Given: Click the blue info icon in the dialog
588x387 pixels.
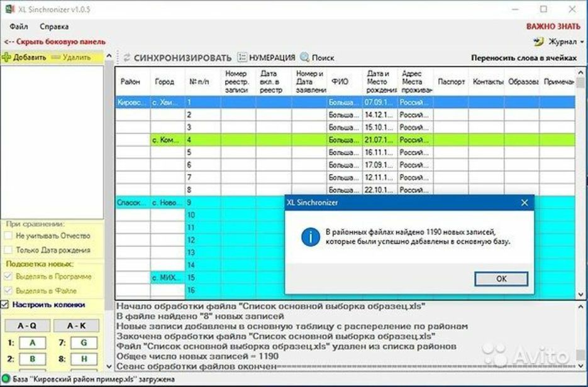Looking at the screenshot, I should click(311, 237).
